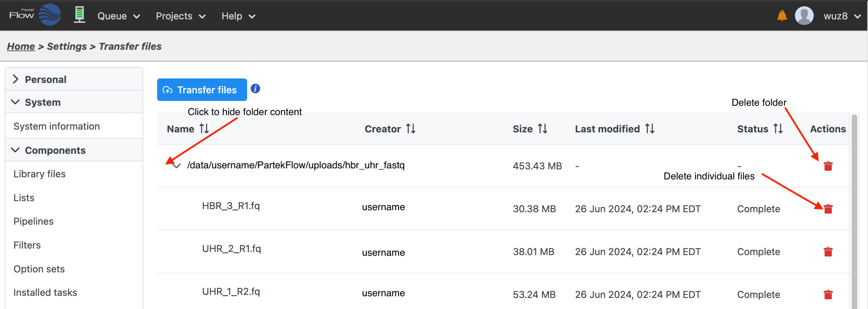Click the user avatar icon
Viewport: 868px width, 309px height.
[x=804, y=16]
